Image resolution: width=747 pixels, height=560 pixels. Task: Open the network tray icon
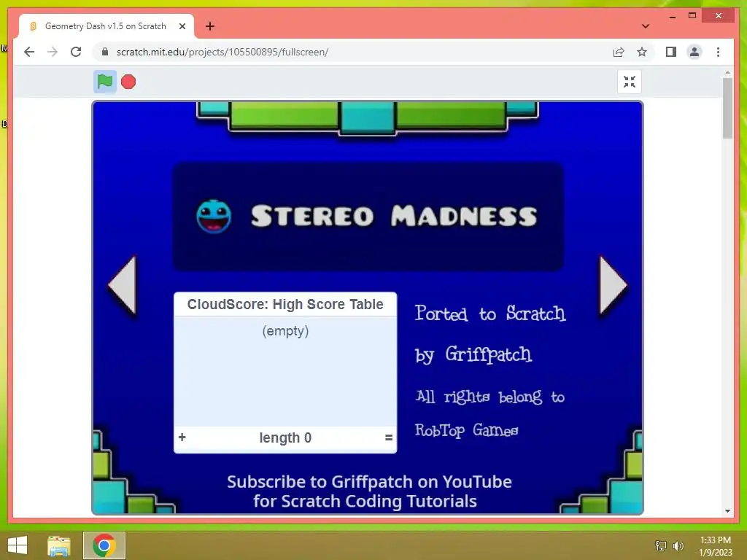pos(661,545)
